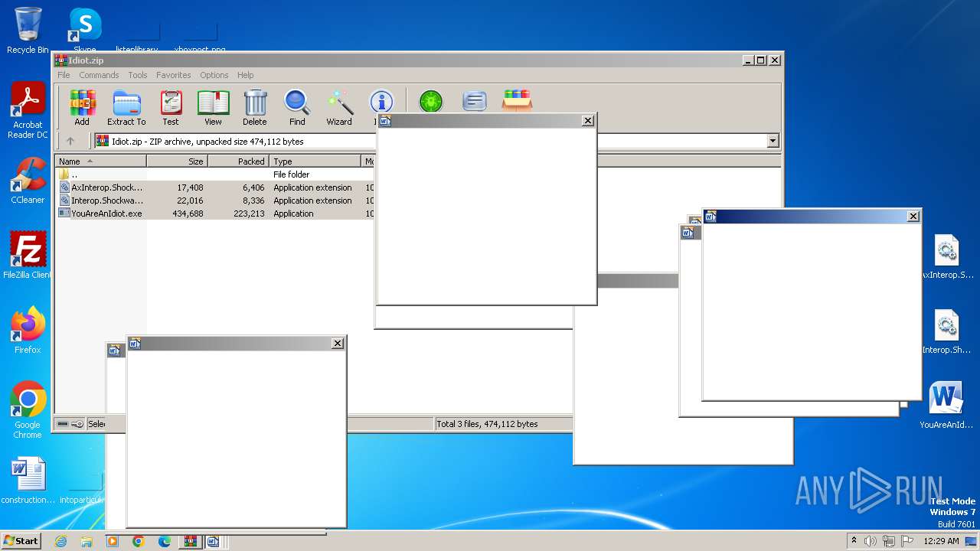Viewport: 980px width, 551px height.
Task: Click the Delete trash can icon
Action: point(255,108)
